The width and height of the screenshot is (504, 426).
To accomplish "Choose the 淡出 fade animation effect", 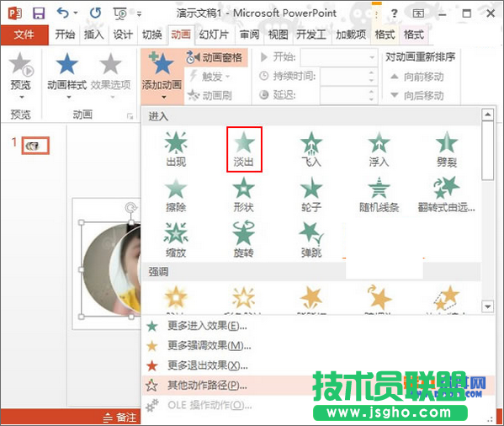I will 244,149.
